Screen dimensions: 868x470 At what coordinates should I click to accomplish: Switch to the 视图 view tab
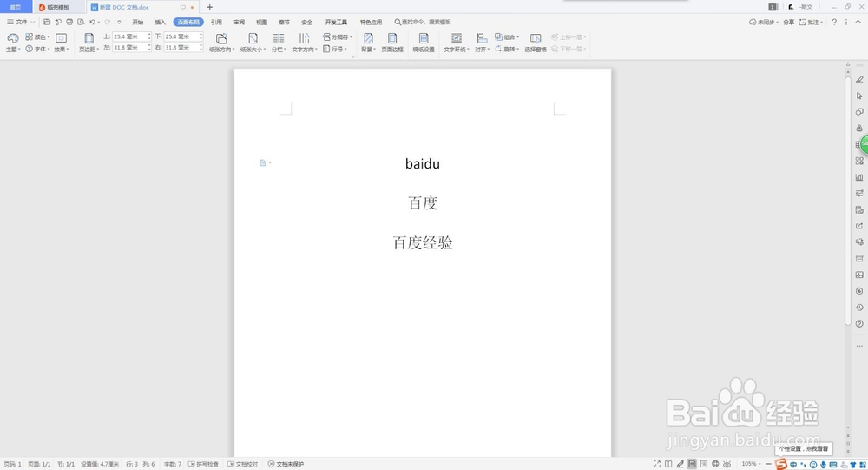click(x=262, y=23)
